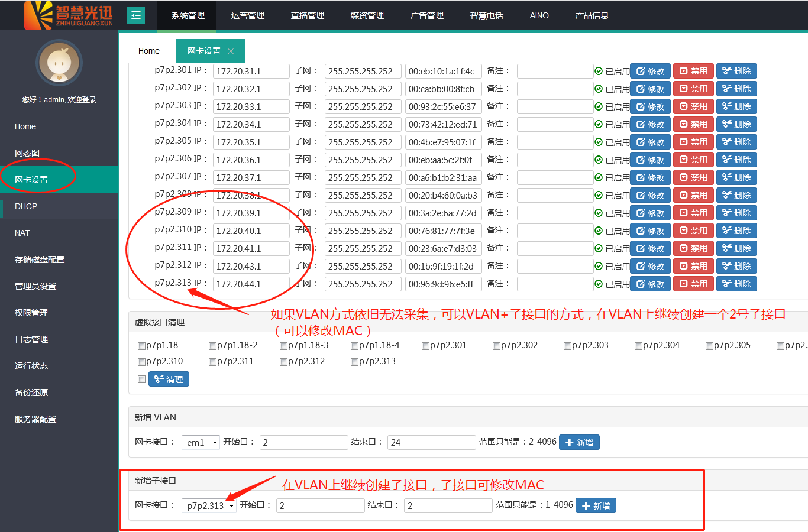Viewport: 808px width, 532px height.
Task: Expand the p7p2.313 sub-interface dropdown
Action: (x=210, y=505)
